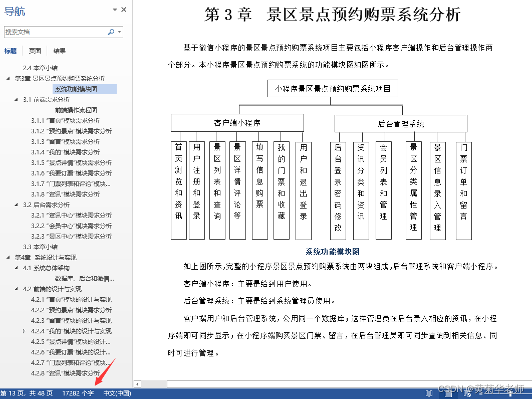This screenshot has height=399, width=532.
Task: Jump to heading 4.2 前端的设计与实现
Action: pos(52,289)
